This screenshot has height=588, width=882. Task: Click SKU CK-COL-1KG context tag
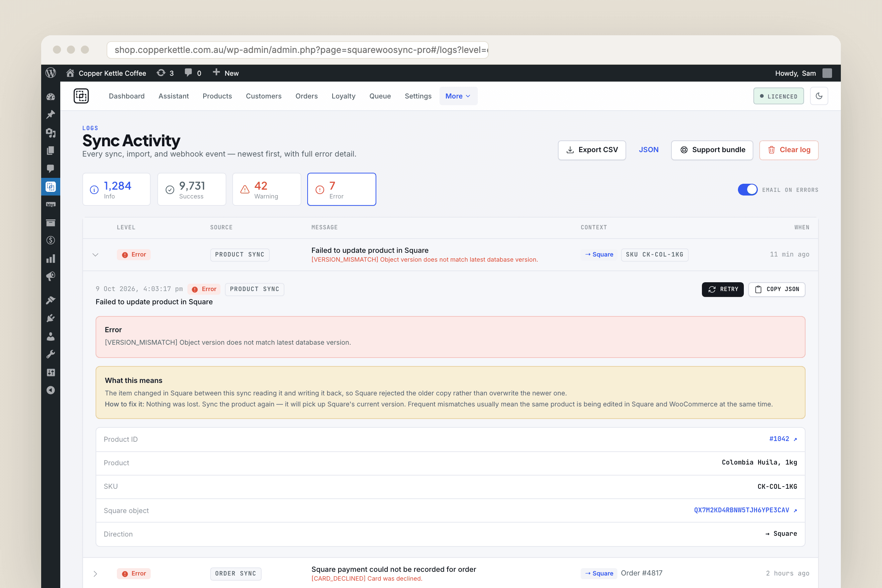click(x=655, y=255)
